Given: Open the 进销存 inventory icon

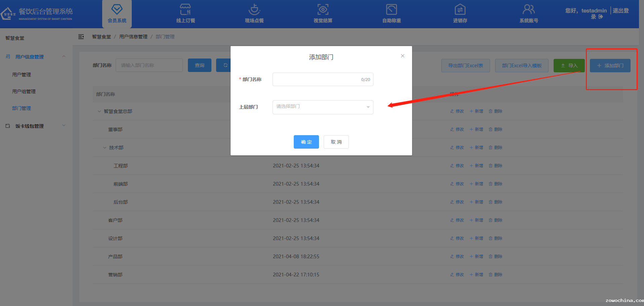Looking at the screenshot, I should tap(460, 9).
